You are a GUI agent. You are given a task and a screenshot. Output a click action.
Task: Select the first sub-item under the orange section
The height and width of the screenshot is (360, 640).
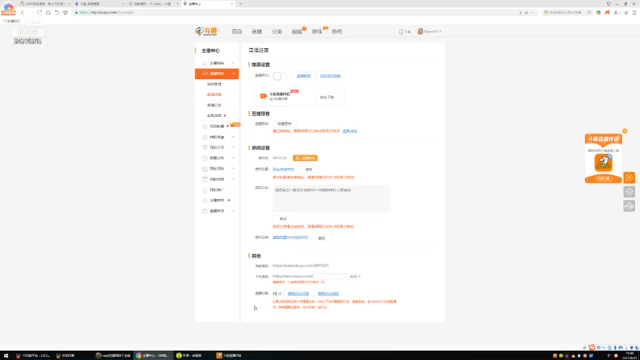pos(214,84)
